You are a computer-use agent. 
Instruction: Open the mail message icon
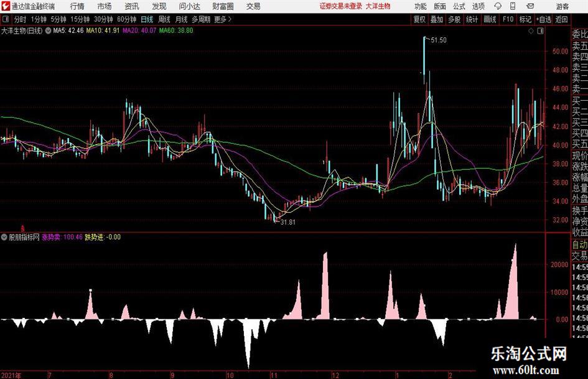point(530,6)
